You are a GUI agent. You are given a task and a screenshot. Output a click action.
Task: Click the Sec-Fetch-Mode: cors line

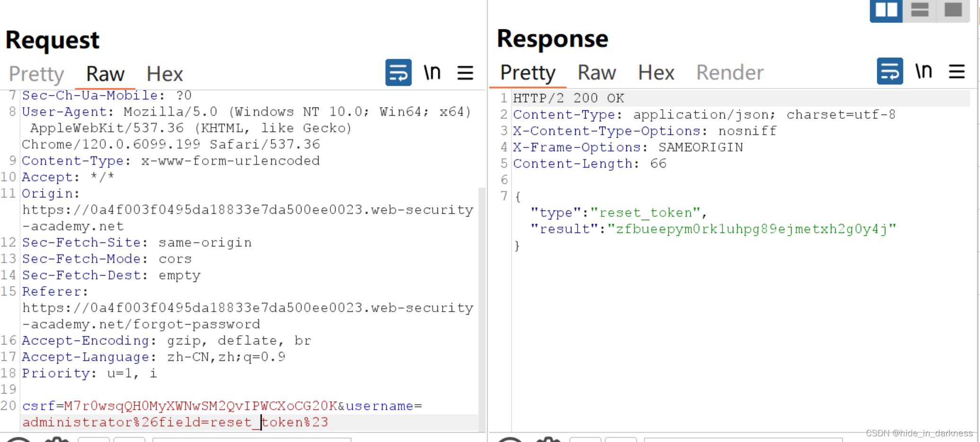[107, 259]
